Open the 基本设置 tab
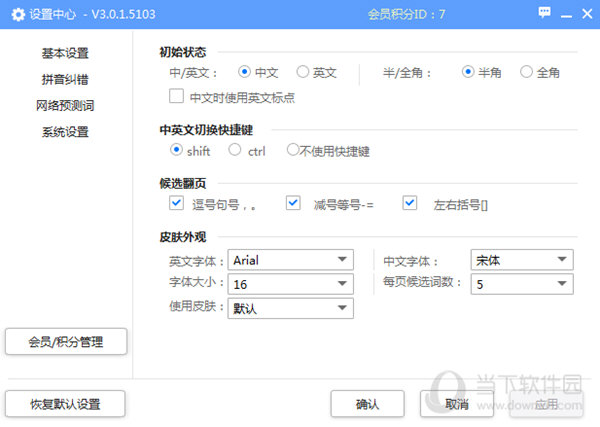Screen dimensions: 600x427 click(65, 53)
